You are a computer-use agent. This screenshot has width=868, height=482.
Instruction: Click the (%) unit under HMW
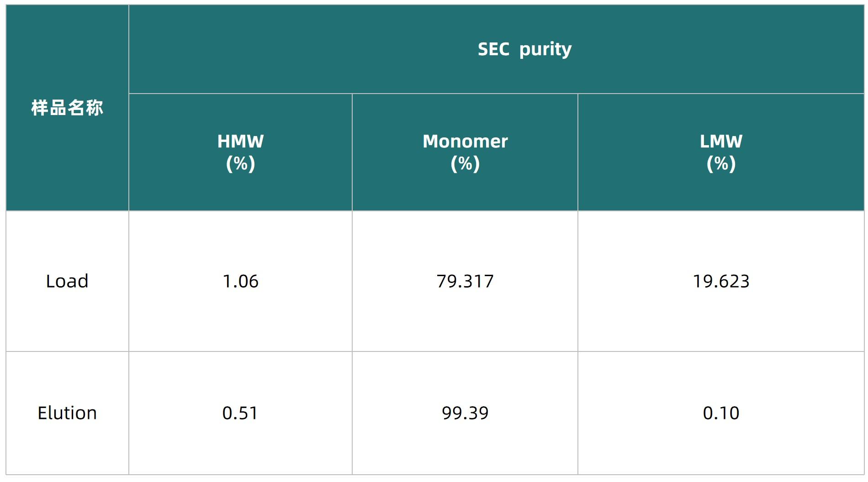[240, 163]
